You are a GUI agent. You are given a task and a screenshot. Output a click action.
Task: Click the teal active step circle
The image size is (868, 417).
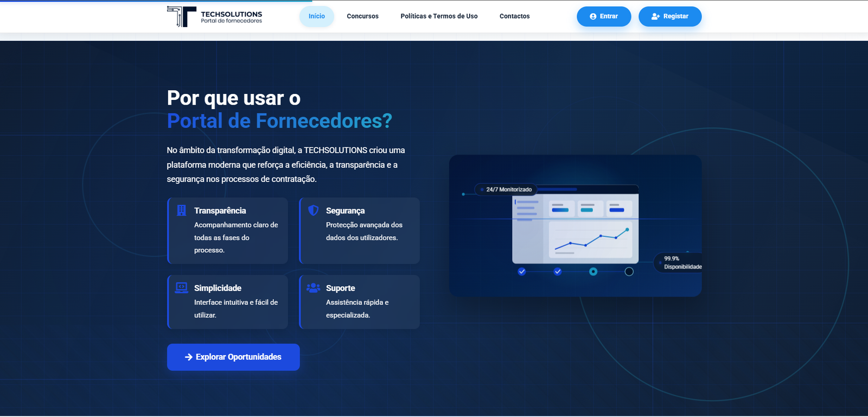(x=593, y=271)
